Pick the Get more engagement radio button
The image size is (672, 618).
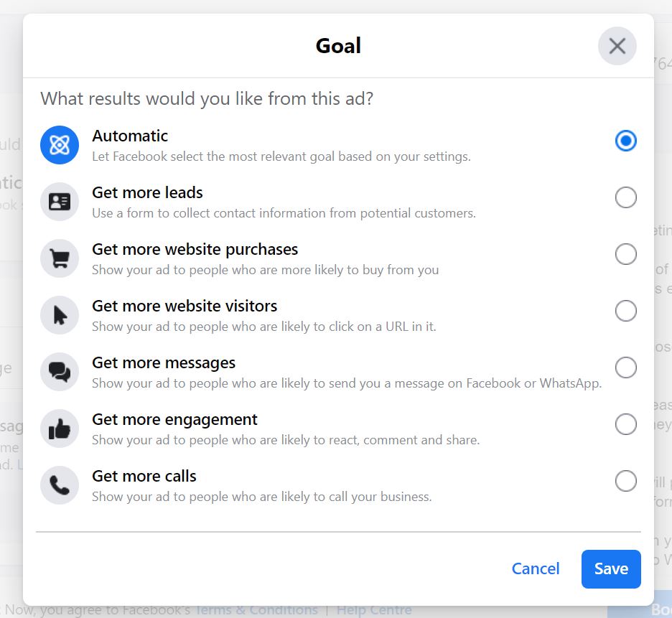coord(626,424)
